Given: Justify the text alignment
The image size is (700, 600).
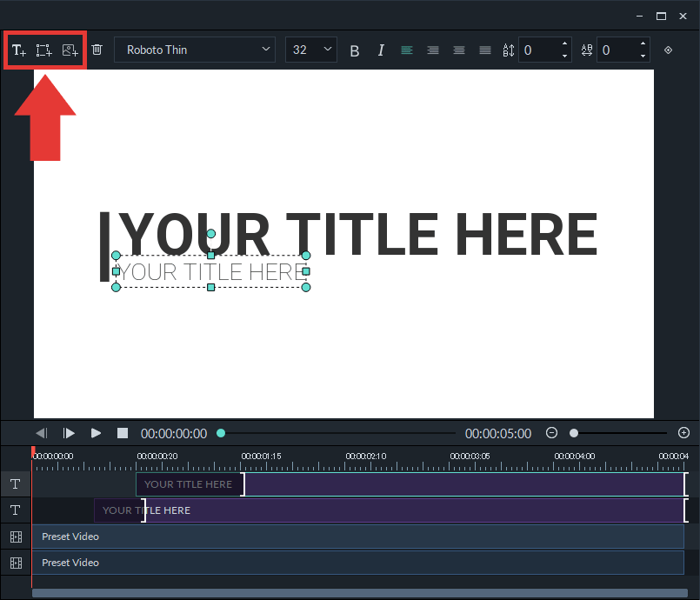Looking at the screenshot, I should tap(485, 50).
